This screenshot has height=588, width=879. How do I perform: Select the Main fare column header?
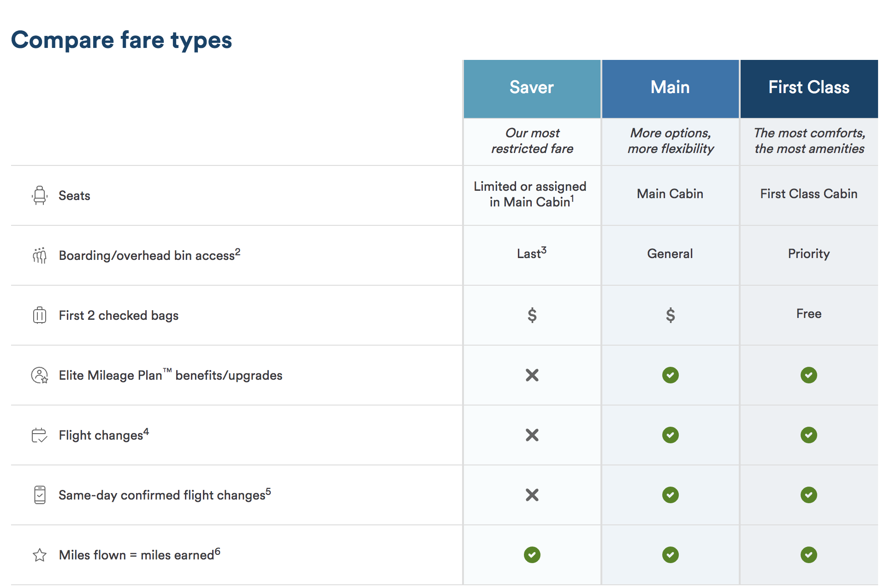670,88
